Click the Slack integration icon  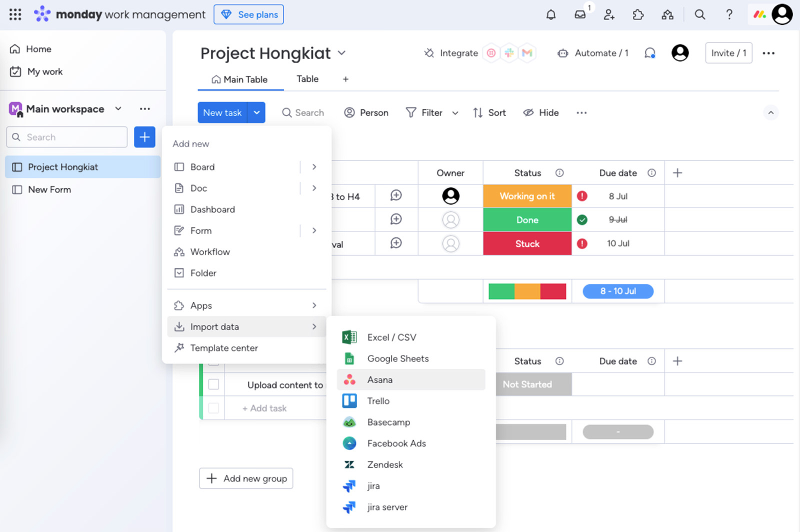(509, 53)
